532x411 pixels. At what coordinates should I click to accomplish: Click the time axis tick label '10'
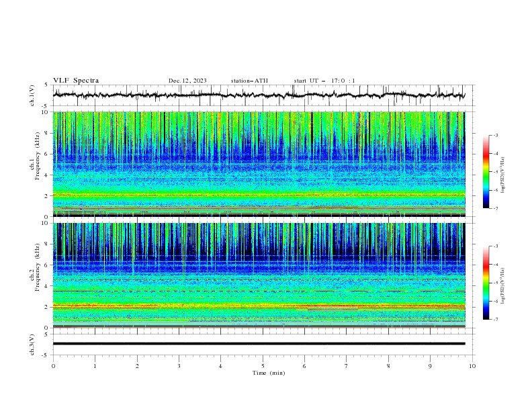[472, 366]
